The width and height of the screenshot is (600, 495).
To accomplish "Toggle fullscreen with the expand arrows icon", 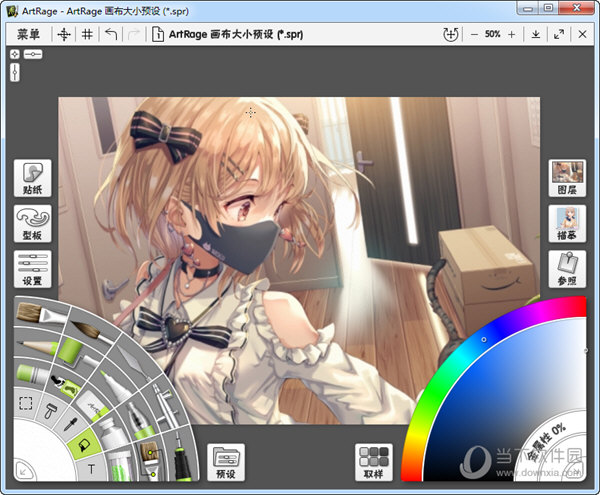I will (x=559, y=34).
